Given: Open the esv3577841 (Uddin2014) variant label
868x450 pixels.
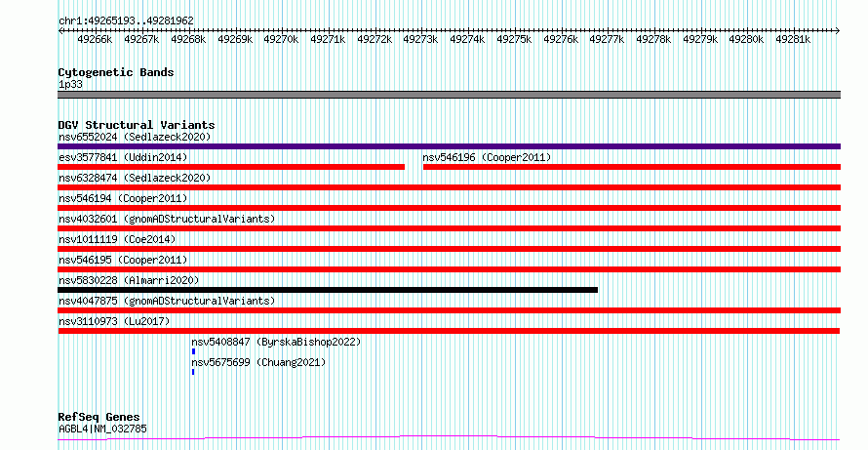Looking at the screenshot, I should [x=123, y=157].
